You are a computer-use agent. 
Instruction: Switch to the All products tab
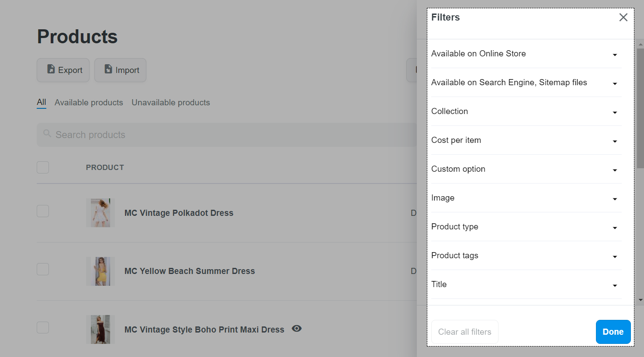click(42, 102)
